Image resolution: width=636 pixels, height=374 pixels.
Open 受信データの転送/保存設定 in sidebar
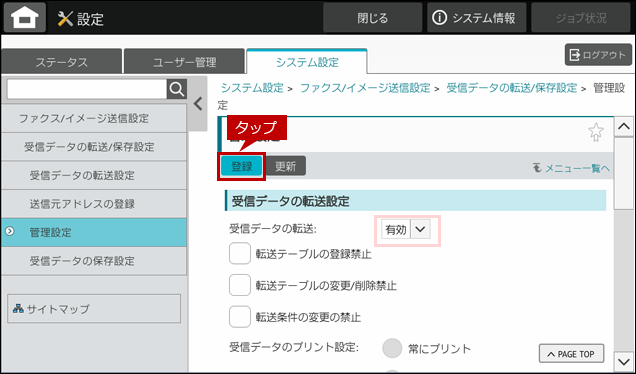94,147
